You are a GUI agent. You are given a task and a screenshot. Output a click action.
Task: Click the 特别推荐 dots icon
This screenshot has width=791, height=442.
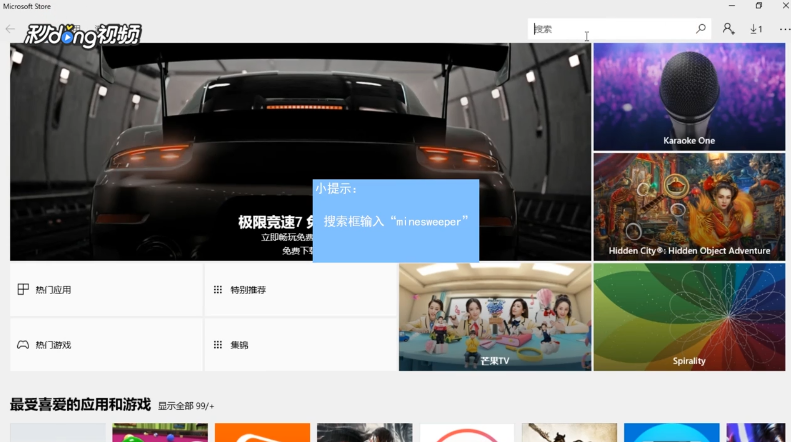pyautogui.click(x=218, y=290)
